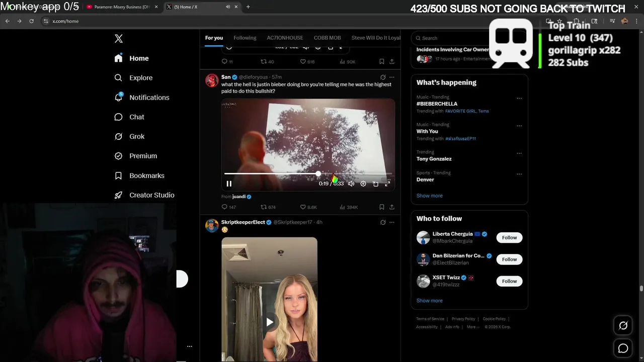Screen dimensions: 644x362
Task: Click the video progress bar handle
Action: [318, 173]
